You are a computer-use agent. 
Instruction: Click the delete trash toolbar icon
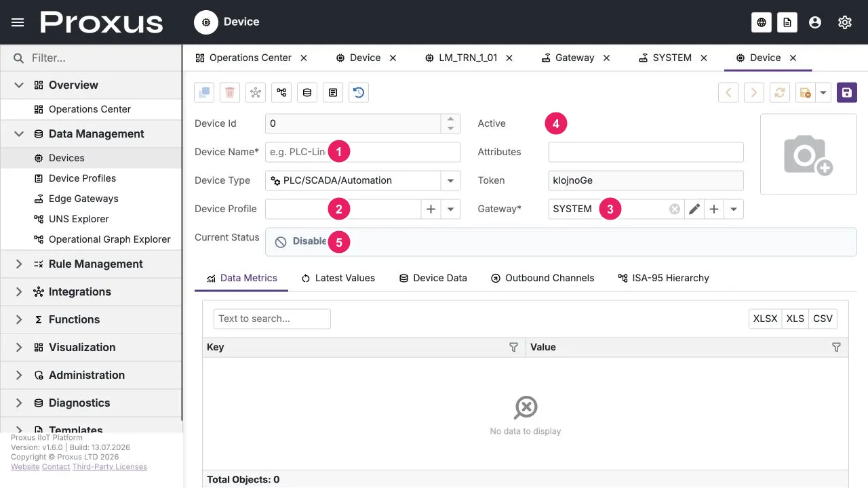point(230,93)
